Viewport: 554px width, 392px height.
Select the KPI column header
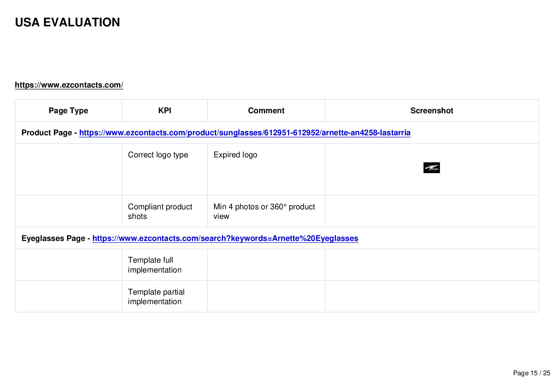[x=165, y=111]
